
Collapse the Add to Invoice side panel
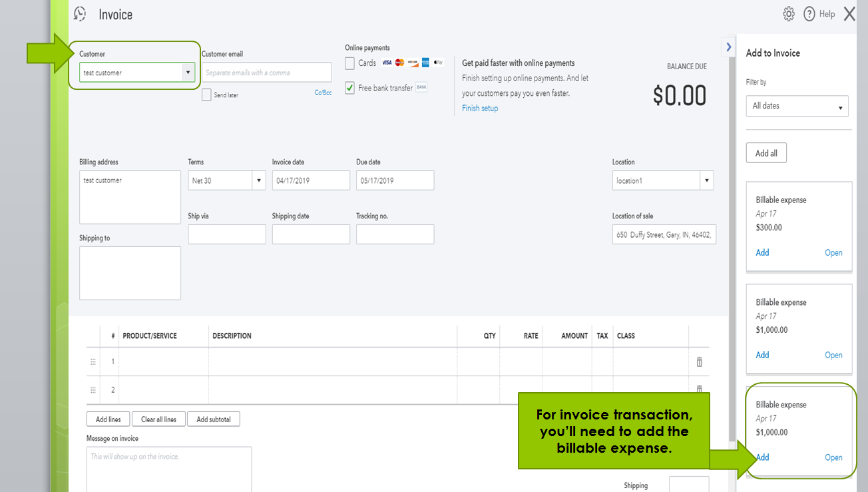point(729,47)
